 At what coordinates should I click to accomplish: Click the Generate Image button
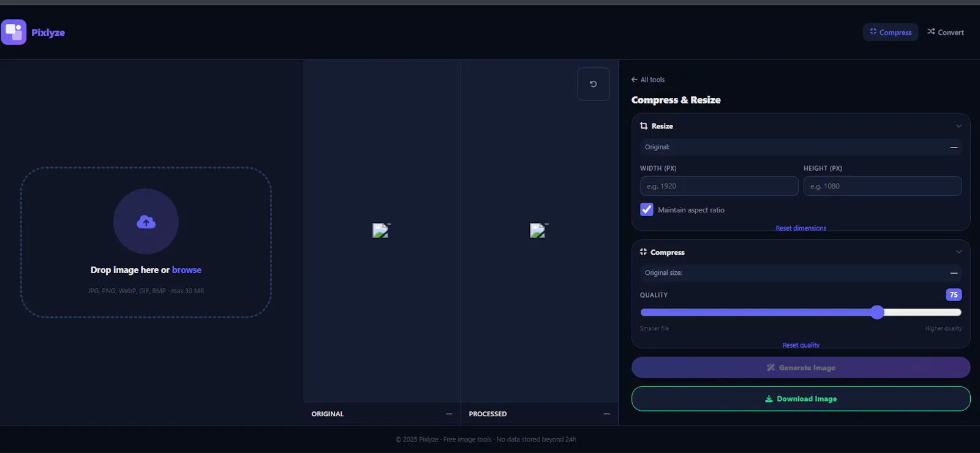coord(801,367)
